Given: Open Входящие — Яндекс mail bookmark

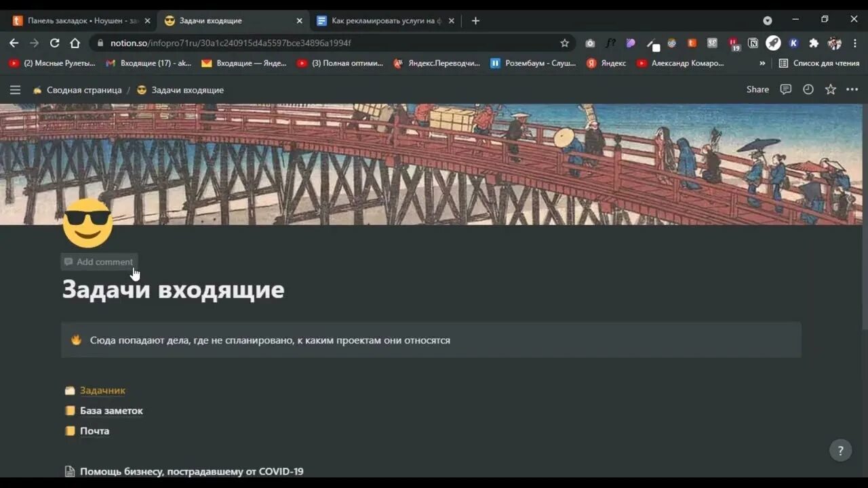Looking at the screenshot, I should (x=244, y=63).
